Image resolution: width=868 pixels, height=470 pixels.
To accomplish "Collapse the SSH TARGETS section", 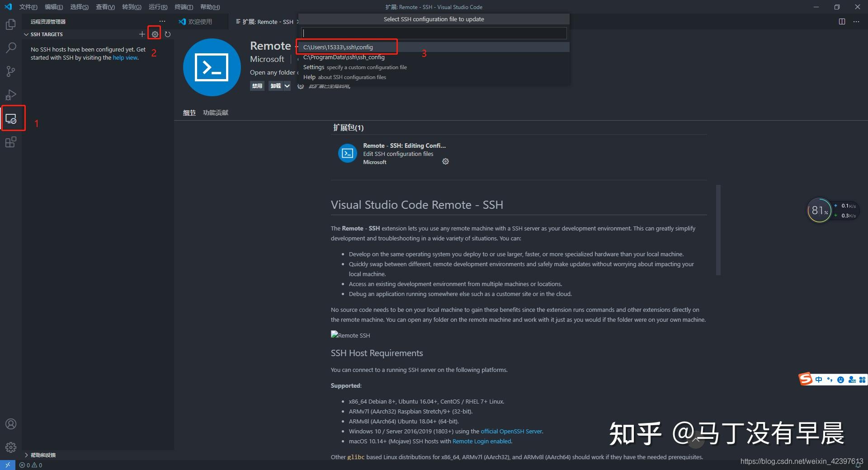I will 26,34.
